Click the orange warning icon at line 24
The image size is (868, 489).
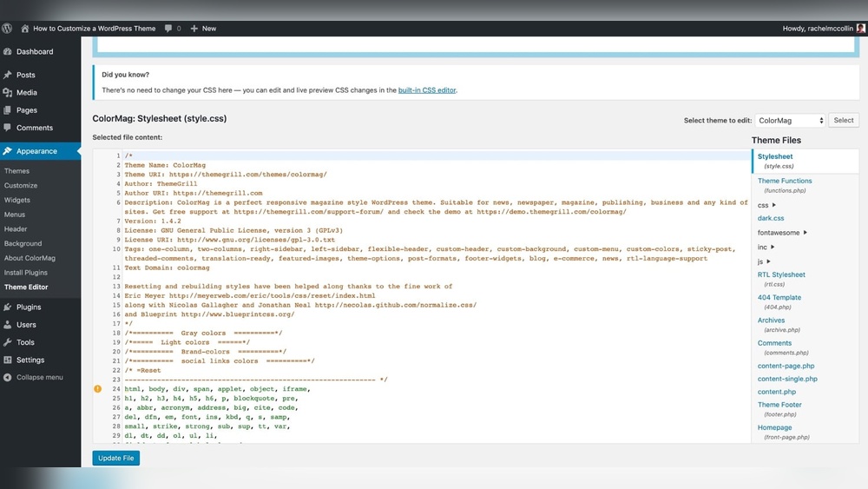[98, 389]
